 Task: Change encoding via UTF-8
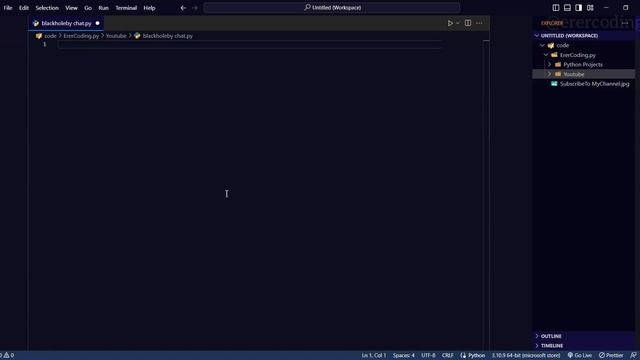pyautogui.click(x=428, y=356)
